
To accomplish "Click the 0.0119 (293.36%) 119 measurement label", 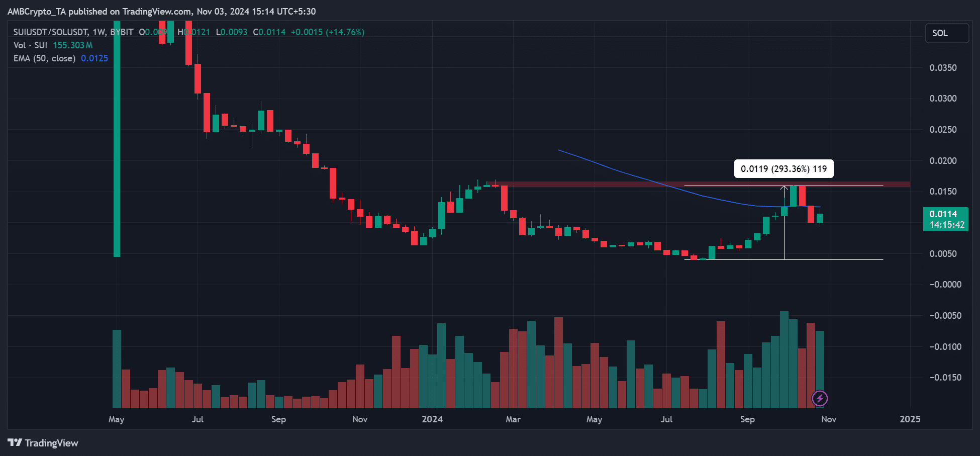I will pos(783,169).
